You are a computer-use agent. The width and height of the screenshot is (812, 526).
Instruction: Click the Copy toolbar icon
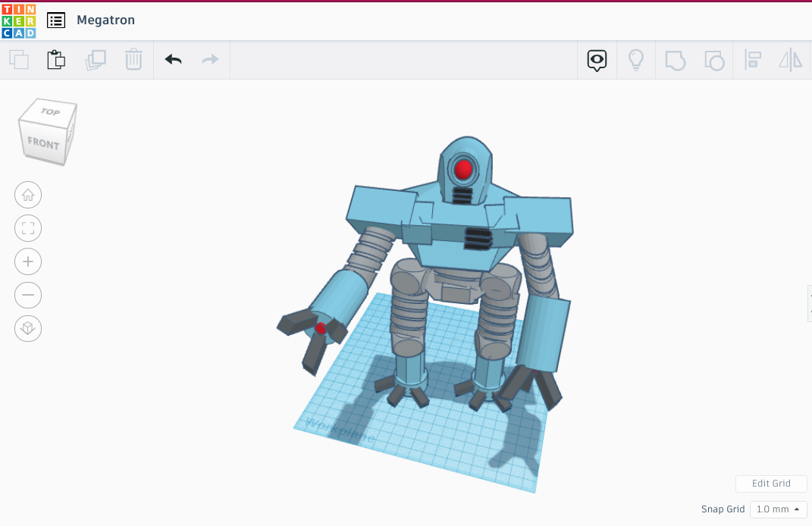click(19, 60)
